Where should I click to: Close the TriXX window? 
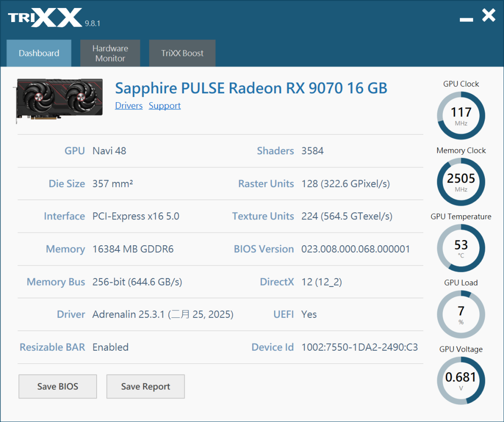point(489,15)
